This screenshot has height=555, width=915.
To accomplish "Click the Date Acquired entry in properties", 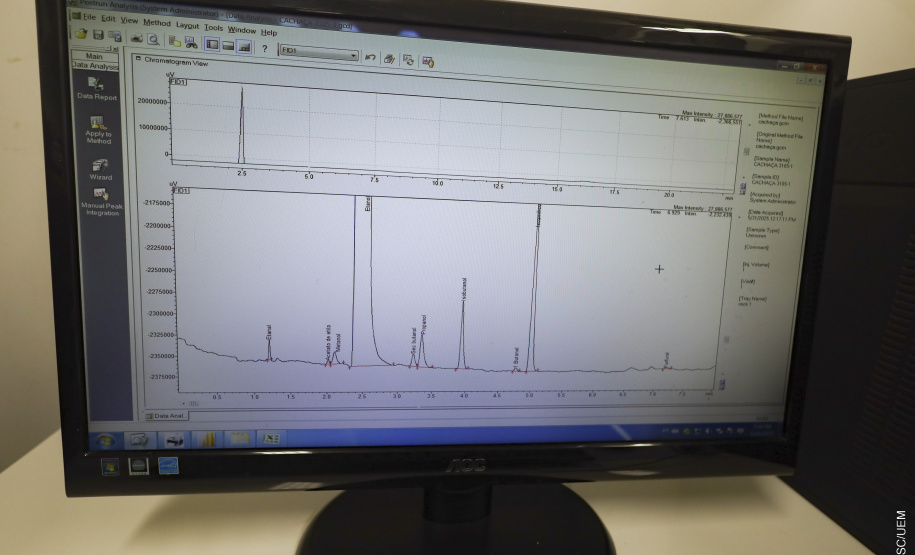I will tap(771, 216).
